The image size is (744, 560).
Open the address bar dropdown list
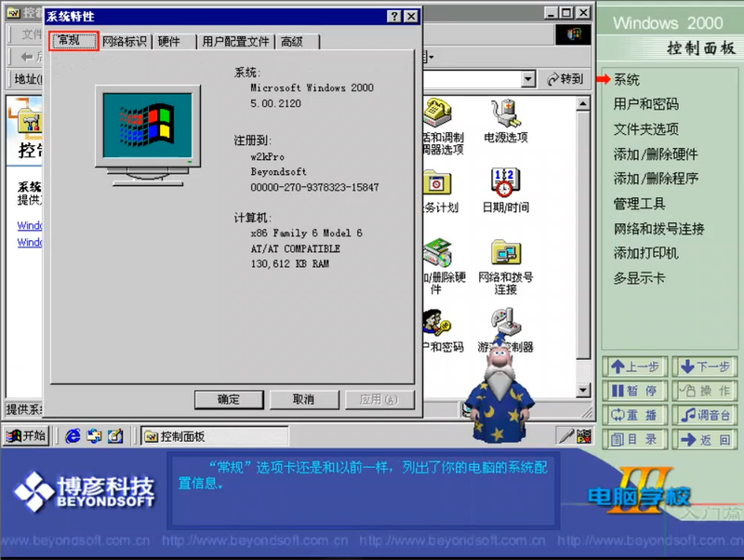point(528,79)
